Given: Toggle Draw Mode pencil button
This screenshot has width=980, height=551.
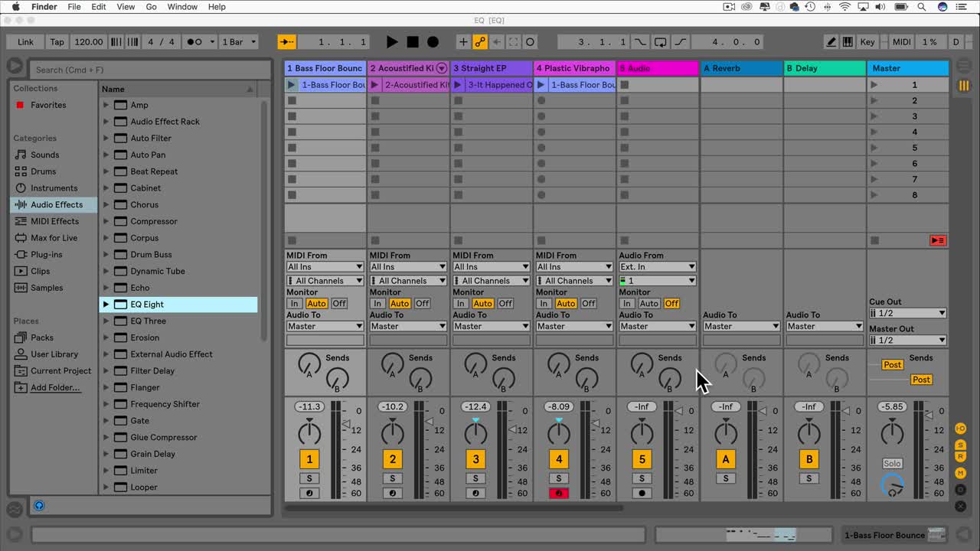Looking at the screenshot, I should click(x=831, y=42).
